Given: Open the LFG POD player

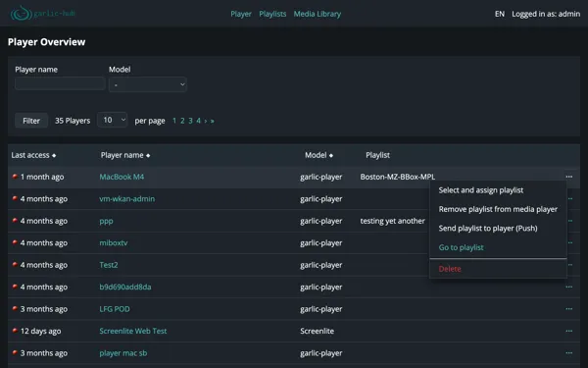Looking at the screenshot, I should pos(115,309).
